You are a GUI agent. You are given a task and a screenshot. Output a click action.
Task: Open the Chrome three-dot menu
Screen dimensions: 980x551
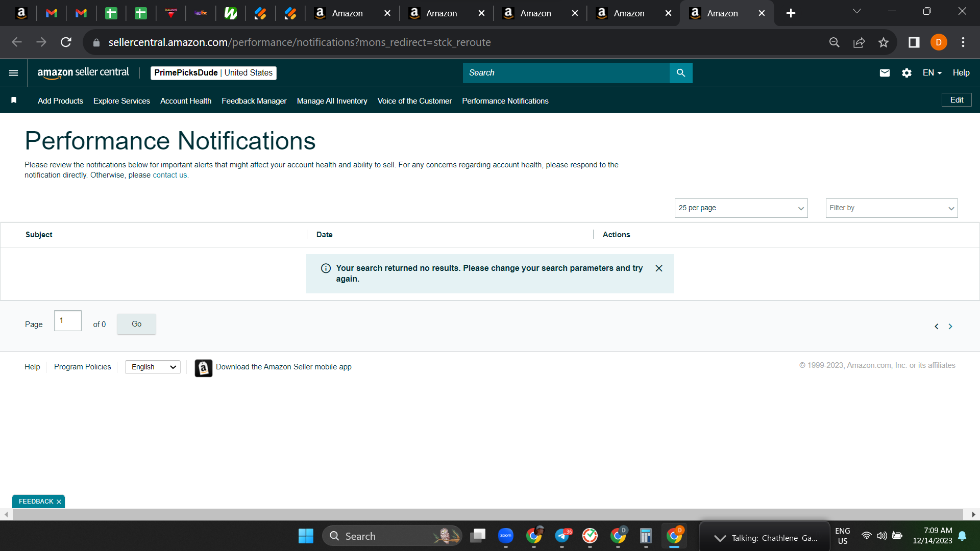963,42
